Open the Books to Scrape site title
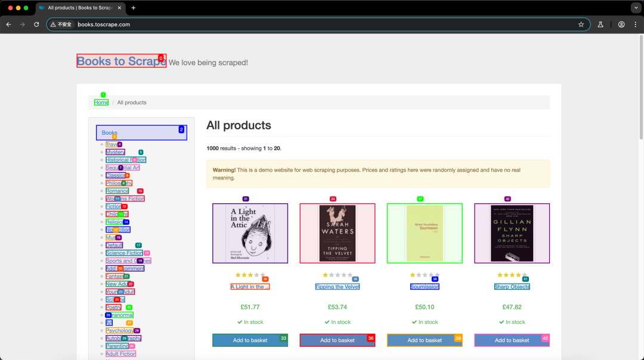Viewport: 644px width, 360px height. point(121,61)
